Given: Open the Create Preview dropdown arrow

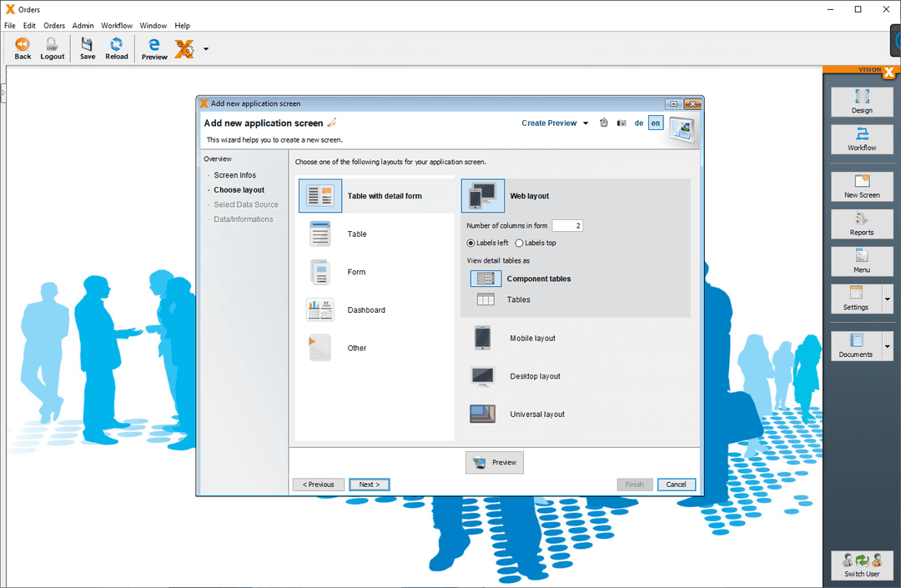Looking at the screenshot, I should [x=586, y=123].
